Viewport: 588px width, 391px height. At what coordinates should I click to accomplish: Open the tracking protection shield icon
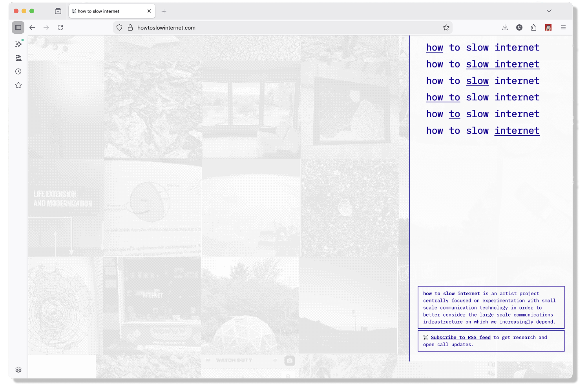click(120, 28)
